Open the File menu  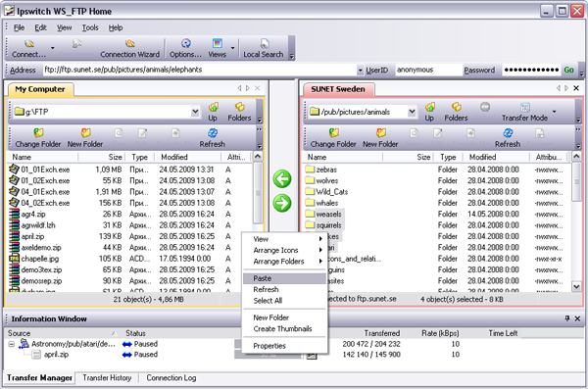[20, 27]
